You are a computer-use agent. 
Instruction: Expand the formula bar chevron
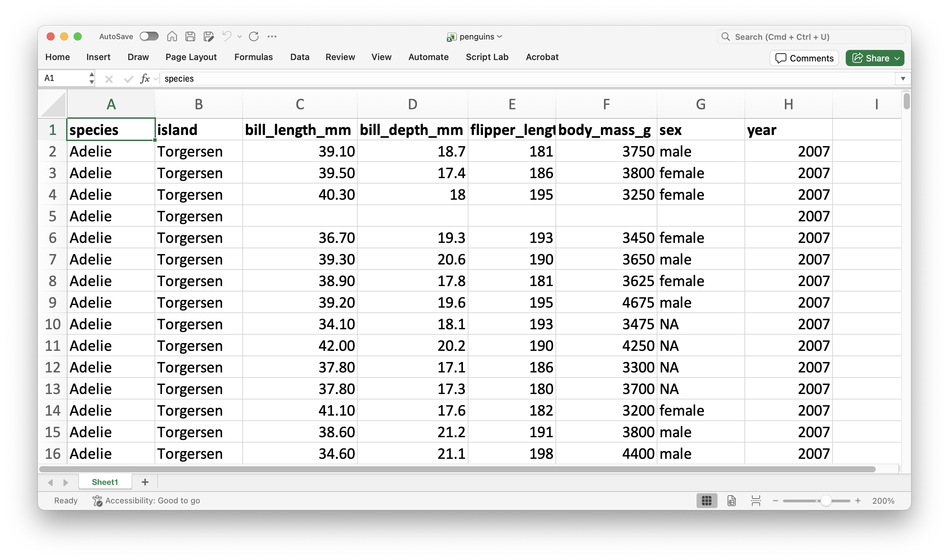click(x=902, y=79)
